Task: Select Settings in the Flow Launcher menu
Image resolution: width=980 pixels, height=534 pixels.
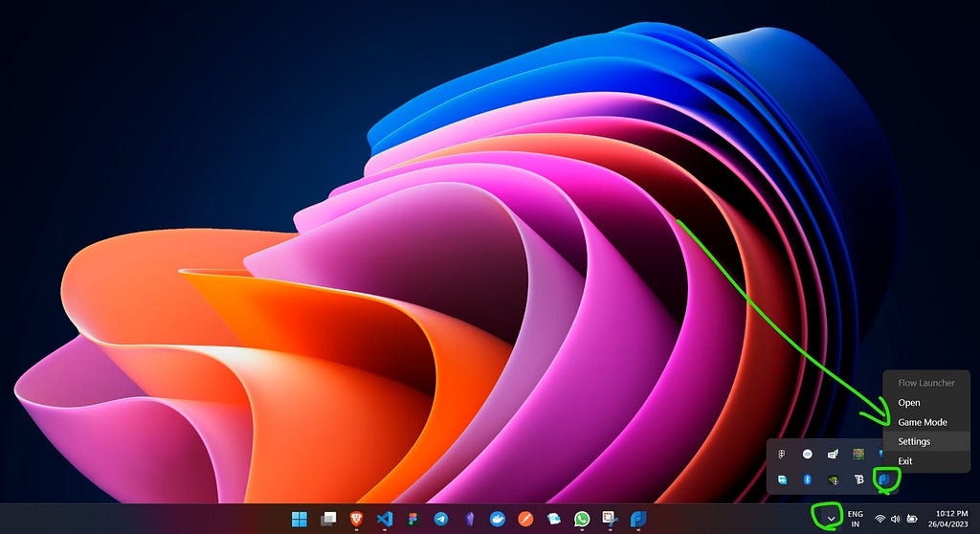Action: click(926, 441)
